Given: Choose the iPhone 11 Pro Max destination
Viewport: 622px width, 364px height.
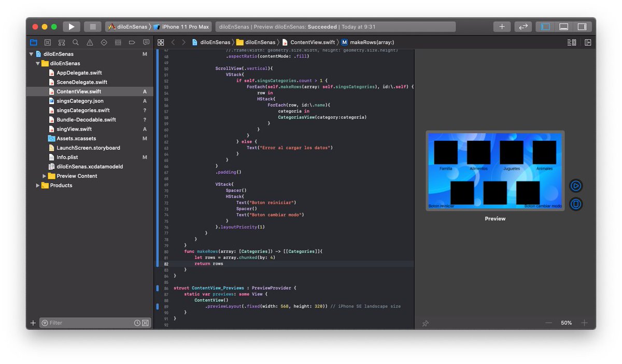Looking at the screenshot, I should 181,27.
